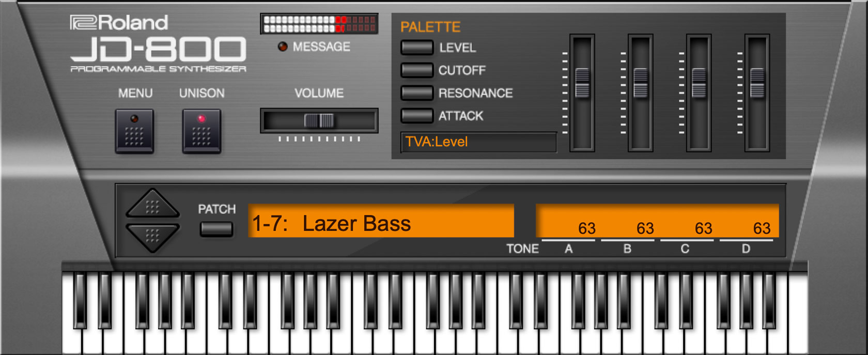Image resolution: width=868 pixels, height=355 pixels.
Task: Select the LEVEL palette button
Action: [x=417, y=48]
